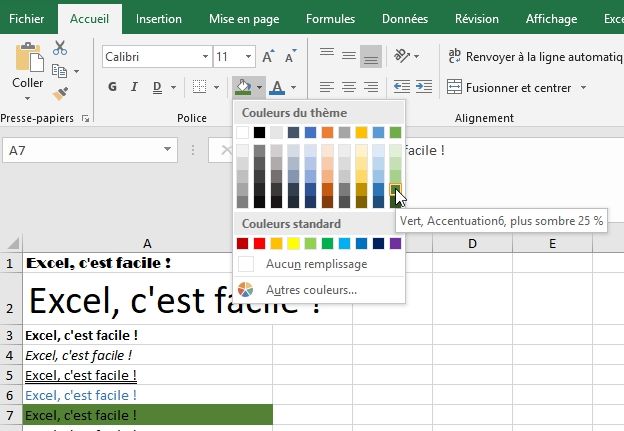The image size is (624, 431).
Task: Switch to the Formules tab
Action: (x=330, y=19)
